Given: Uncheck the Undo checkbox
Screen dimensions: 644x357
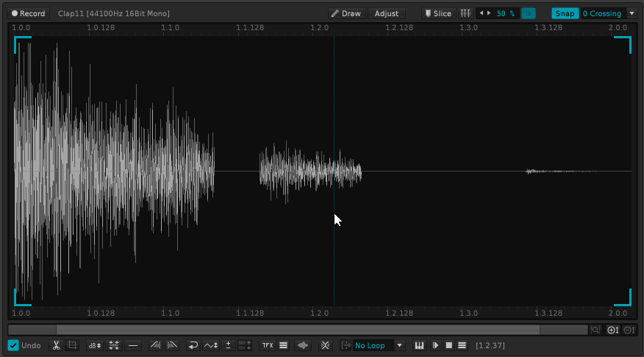Looking at the screenshot, I should point(13,345).
